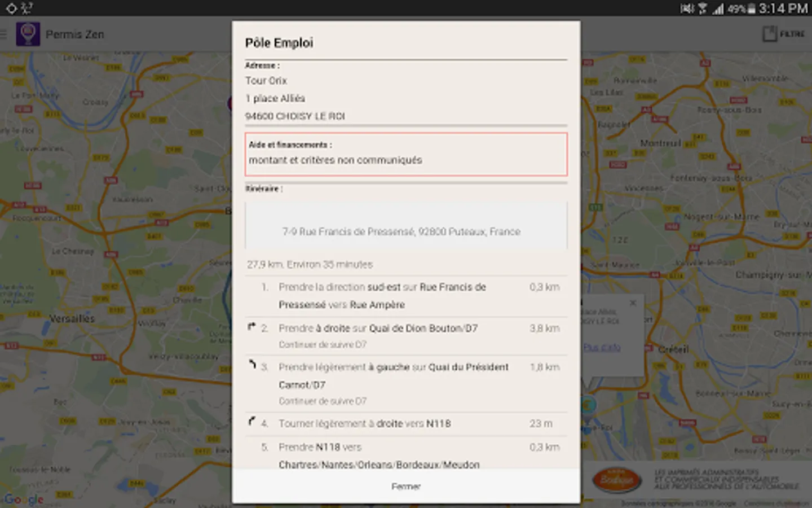Click the 23 m distance value
812x508 pixels.
point(541,423)
